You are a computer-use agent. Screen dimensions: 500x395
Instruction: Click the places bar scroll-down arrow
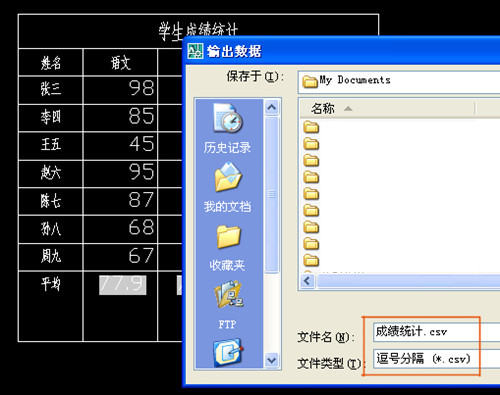click(272, 360)
